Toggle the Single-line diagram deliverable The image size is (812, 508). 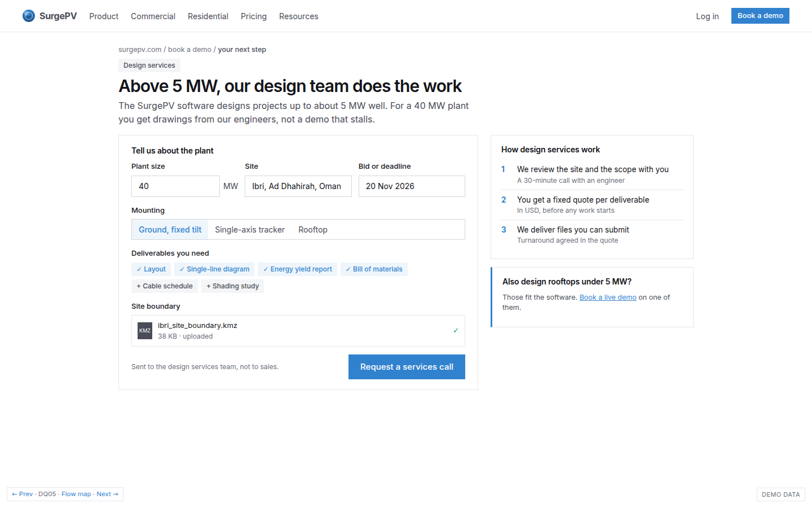(x=214, y=269)
